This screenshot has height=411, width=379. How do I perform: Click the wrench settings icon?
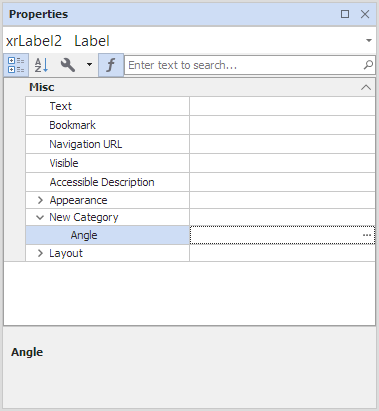[68, 65]
